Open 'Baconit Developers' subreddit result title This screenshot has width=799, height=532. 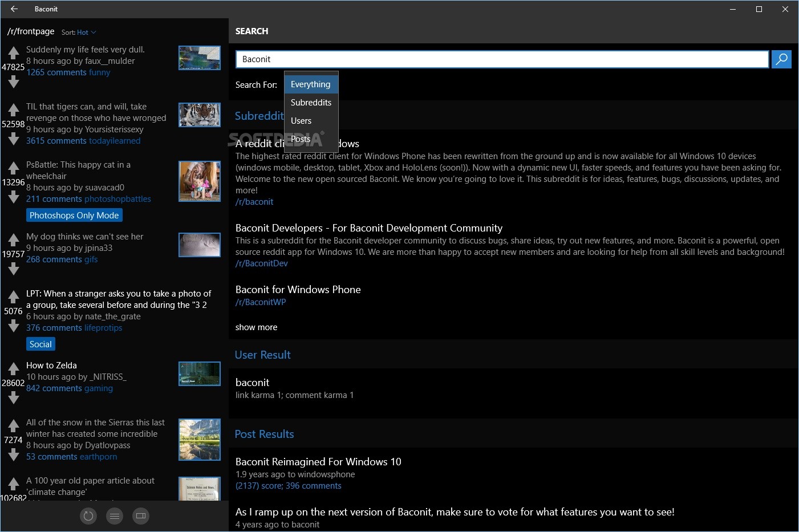click(369, 228)
